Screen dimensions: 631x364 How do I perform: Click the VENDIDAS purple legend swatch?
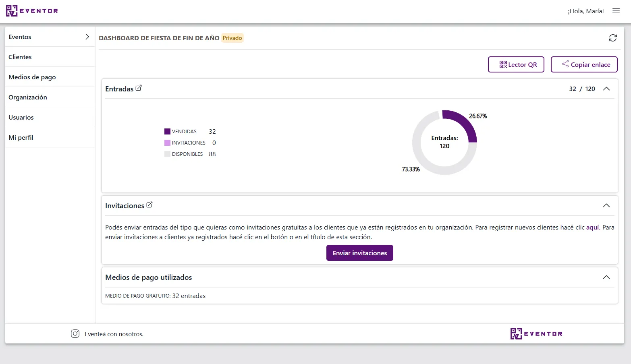click(167, 131)
